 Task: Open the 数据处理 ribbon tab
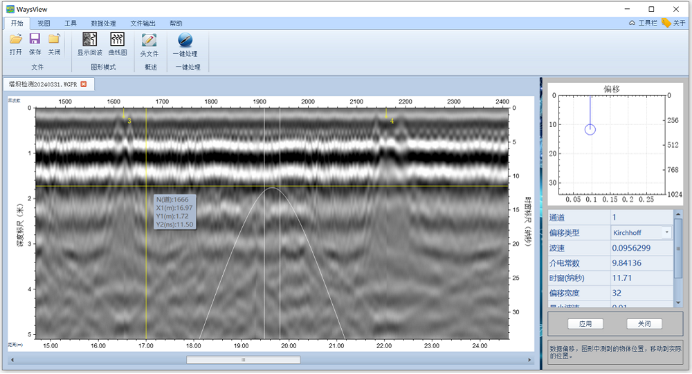click(x=103, y=23)
